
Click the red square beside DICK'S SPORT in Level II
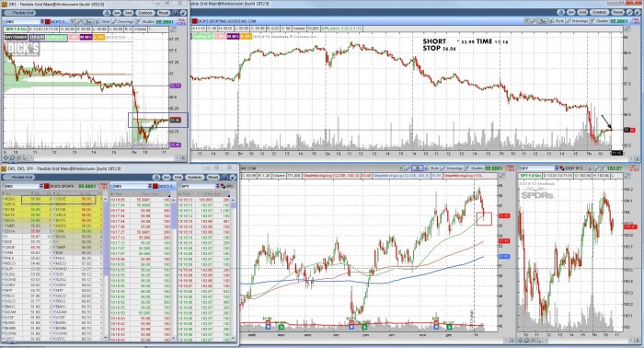coord(46,186)
